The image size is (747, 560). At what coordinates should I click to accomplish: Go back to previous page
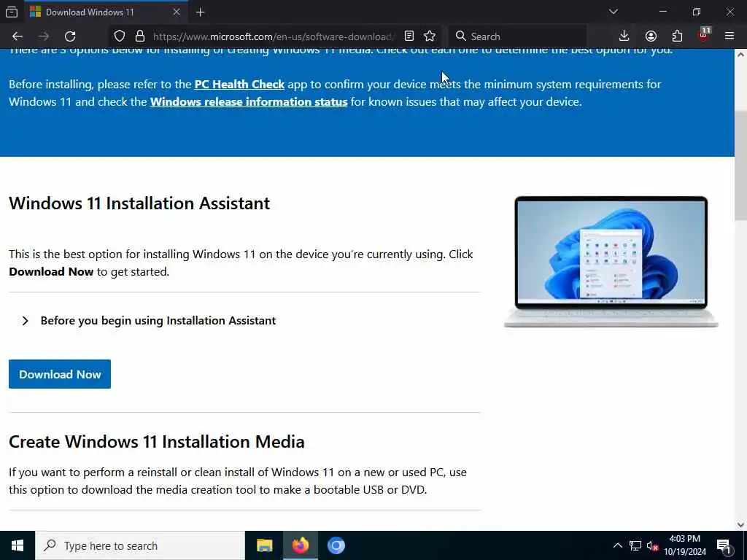coord(18,36)
